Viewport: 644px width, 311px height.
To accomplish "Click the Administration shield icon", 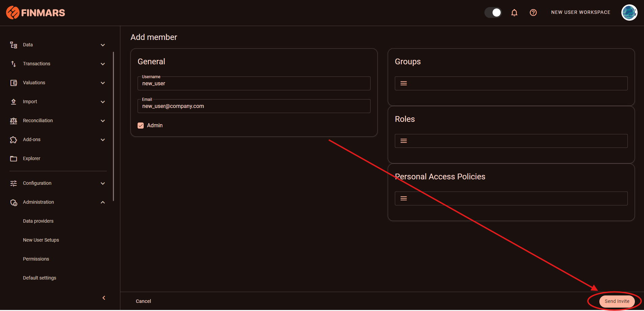I will click(x=14, y=202).
